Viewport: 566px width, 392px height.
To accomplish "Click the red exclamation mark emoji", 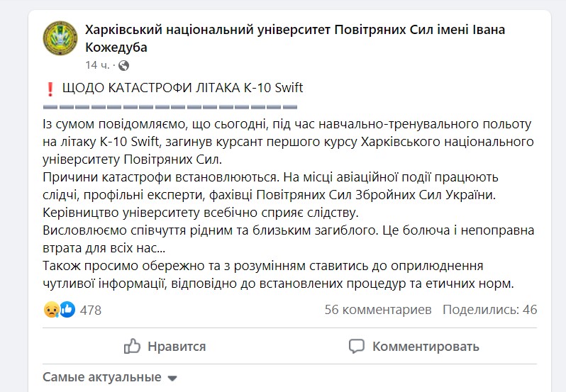I will coord(50,89).
